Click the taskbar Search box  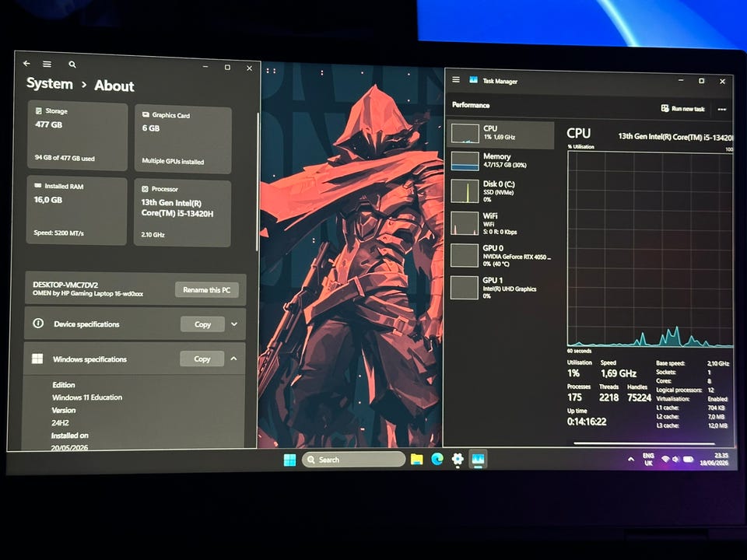pyautogui.click(x=353, y=460)
